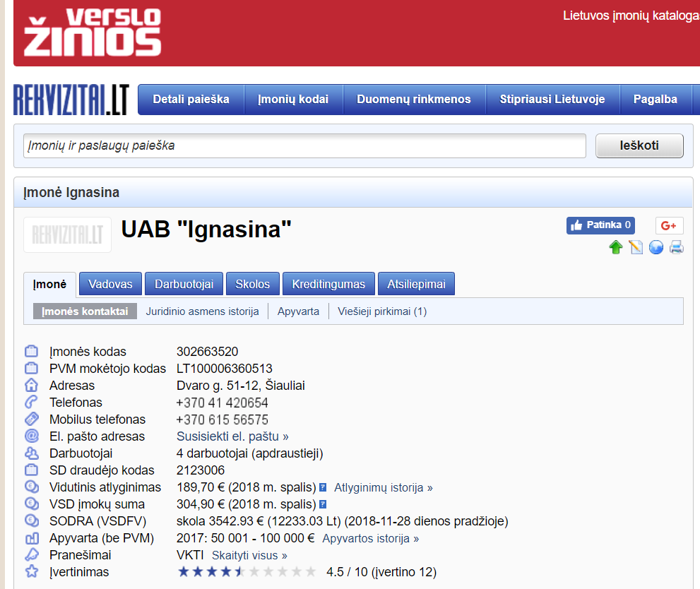Viewport: 700px width, 589px height.
Task: Click the Vidutinis atlyginimas coin icon
Action: click(31, 487)
